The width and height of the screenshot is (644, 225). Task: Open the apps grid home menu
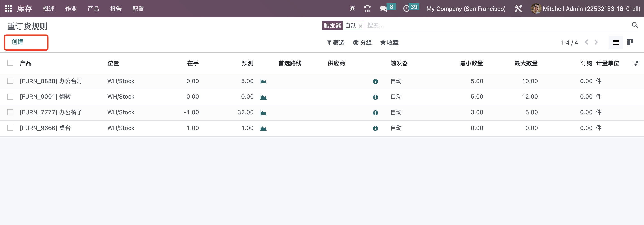tap(9, 9)
